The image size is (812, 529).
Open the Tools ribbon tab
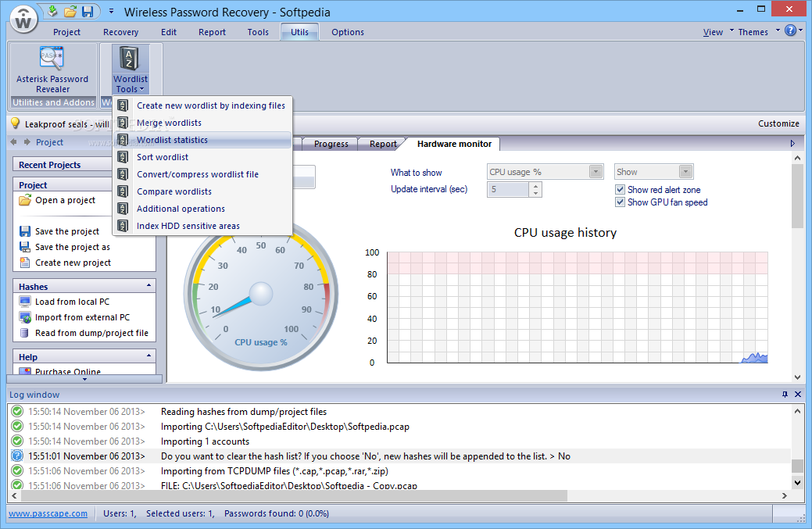(258, 32)
